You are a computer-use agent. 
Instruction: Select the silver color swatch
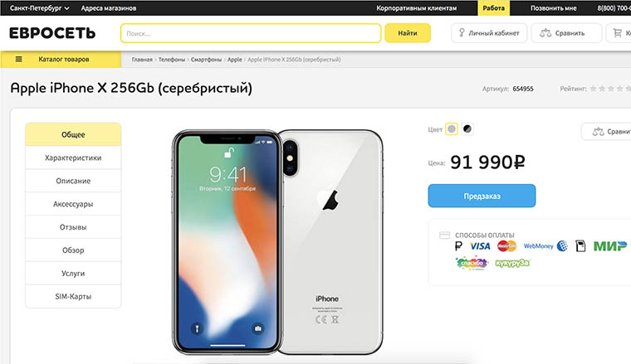tap(452, 129)
